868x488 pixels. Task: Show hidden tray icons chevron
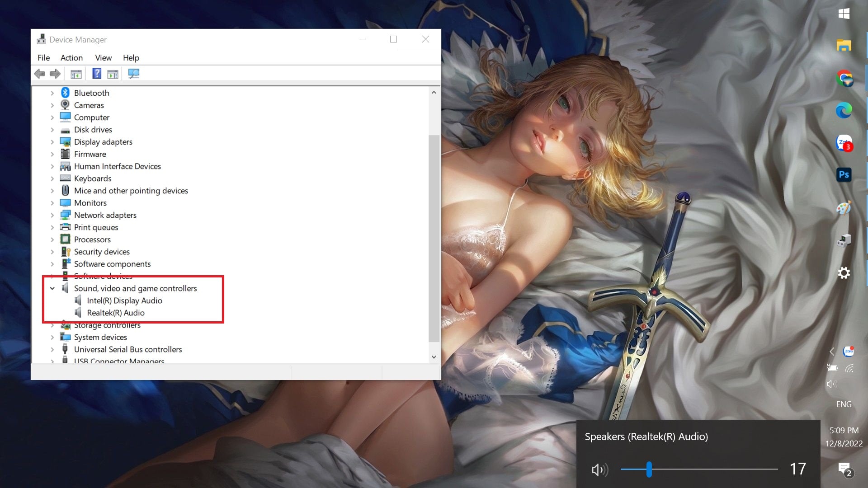[x=832, y=351]
